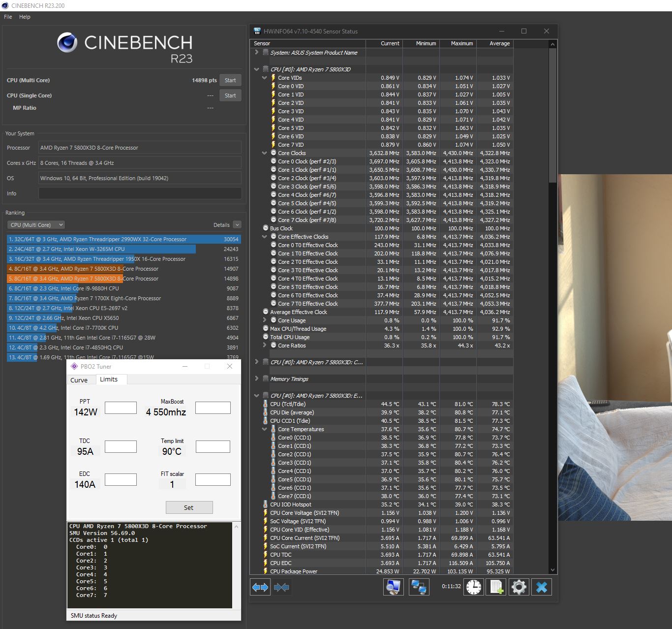Open the File menu in Cinebench
Image resolution: width=672 pixels, height=629 pixels.
tap(8, 17)
